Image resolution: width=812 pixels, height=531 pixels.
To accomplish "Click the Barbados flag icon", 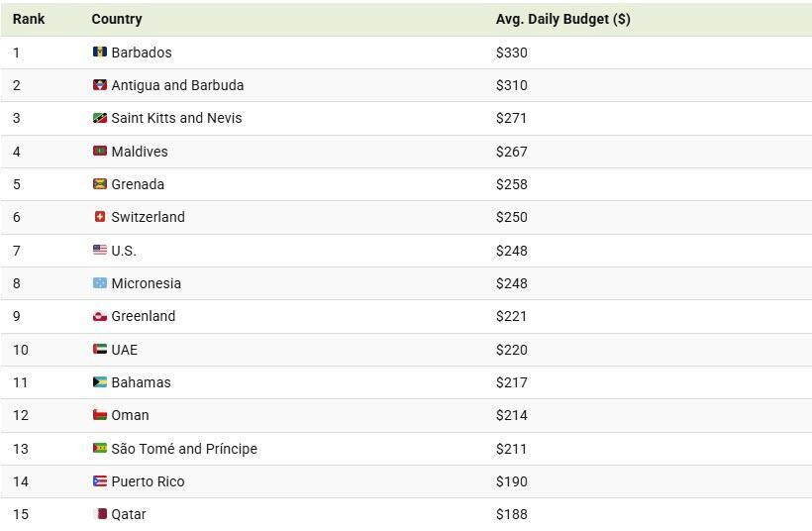I will 99,52.
